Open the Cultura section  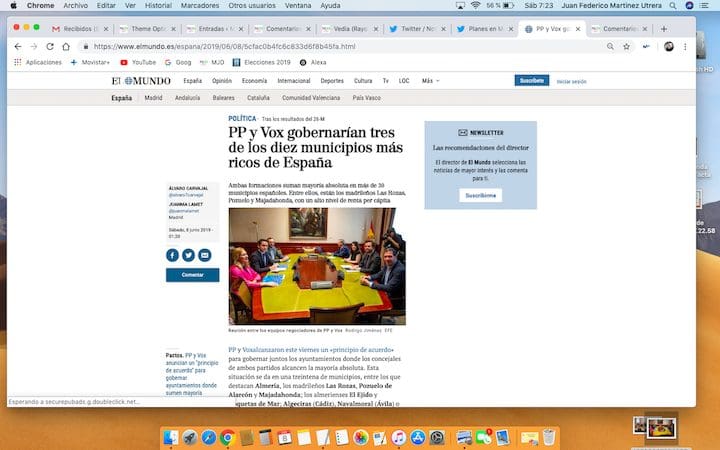tap(363, 81)
